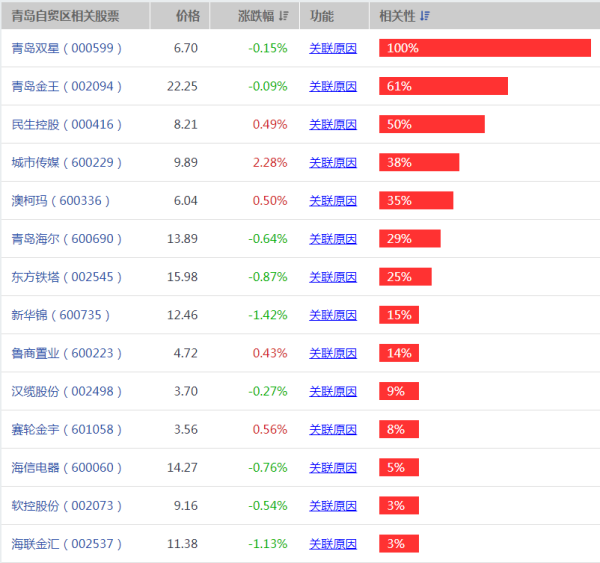Open 关联原因 link for 赛轮金宇
This screenshot has width=600, height=563.
333,429
